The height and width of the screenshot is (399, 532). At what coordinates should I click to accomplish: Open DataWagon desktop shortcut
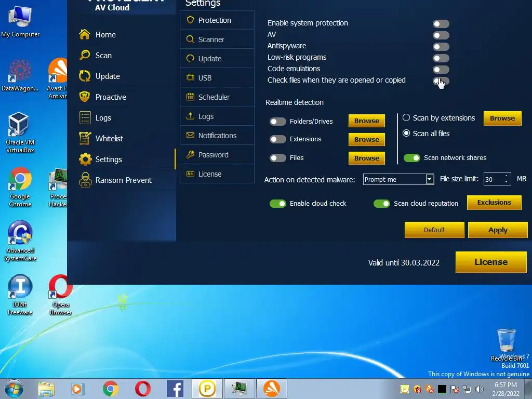20,75
